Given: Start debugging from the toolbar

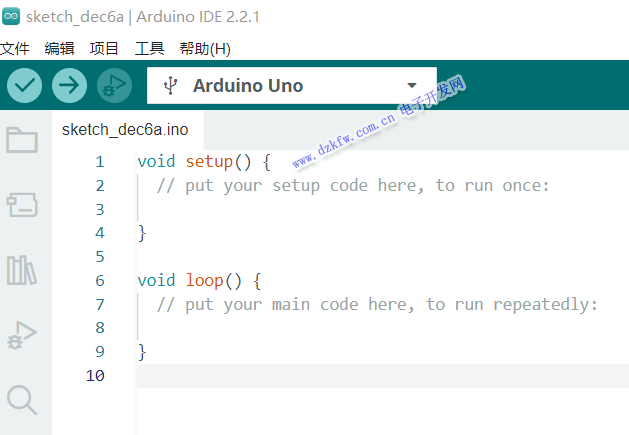Looking at the screenshot, I should (x=114, y=86).
